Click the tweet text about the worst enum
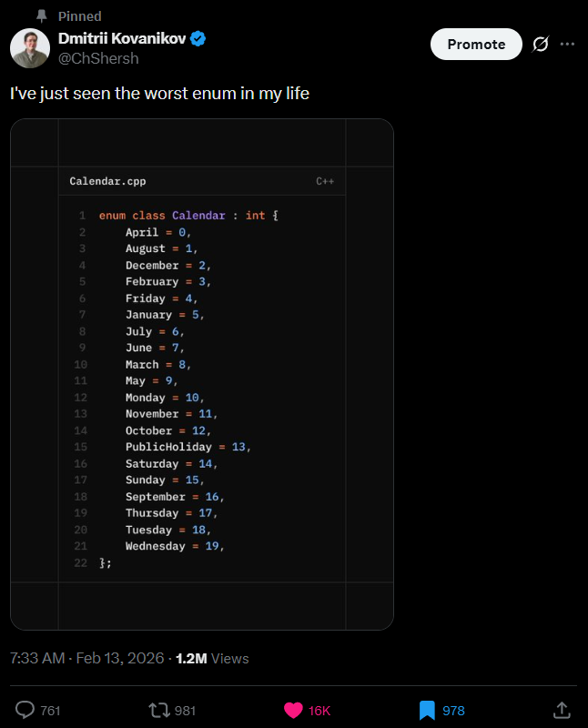The height and width of the screenshot is (728, 588). click(160, 94)
